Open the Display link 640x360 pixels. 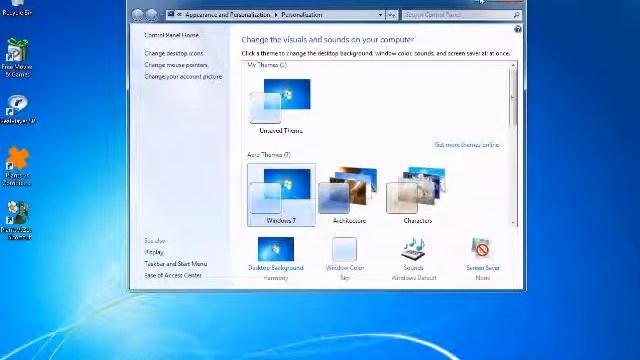154,252
